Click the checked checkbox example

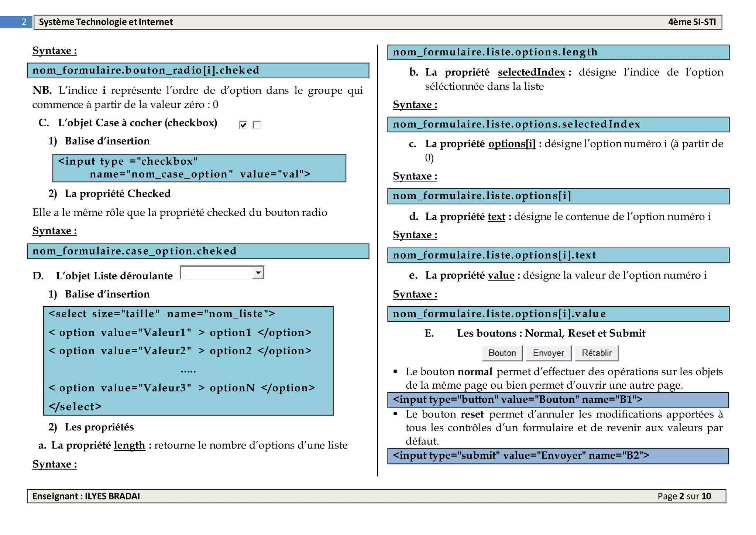coord(243,125)
